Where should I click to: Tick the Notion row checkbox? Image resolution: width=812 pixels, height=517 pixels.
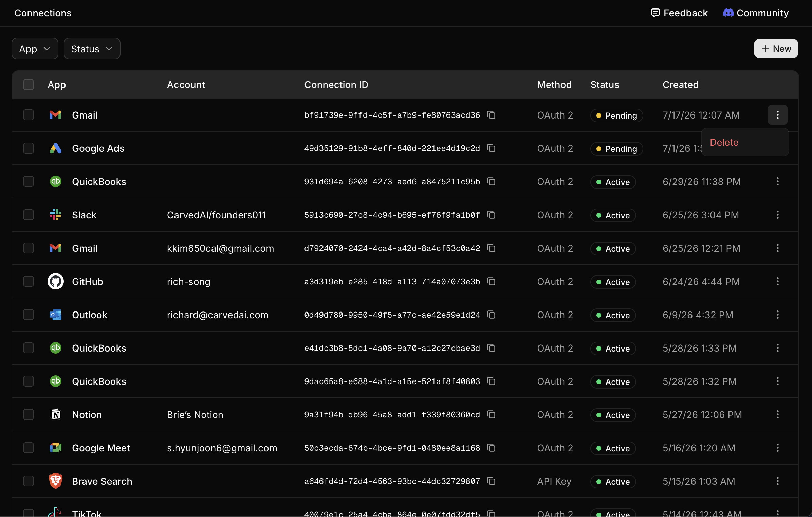(x=29, y=415)
